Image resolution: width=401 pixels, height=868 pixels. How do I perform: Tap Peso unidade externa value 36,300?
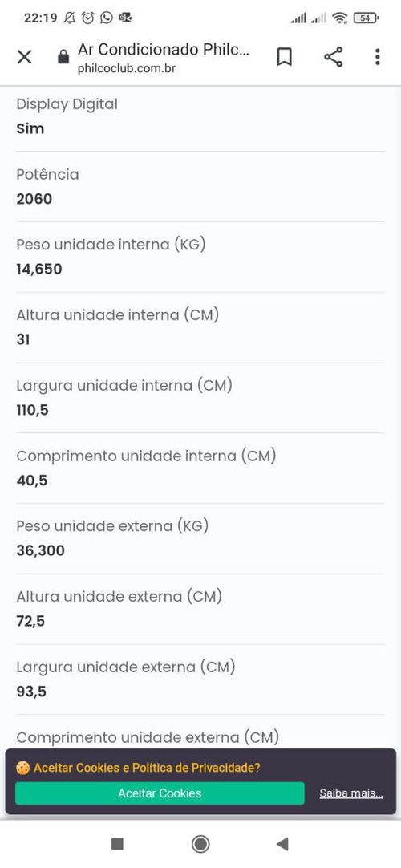[x=40, y=551]
